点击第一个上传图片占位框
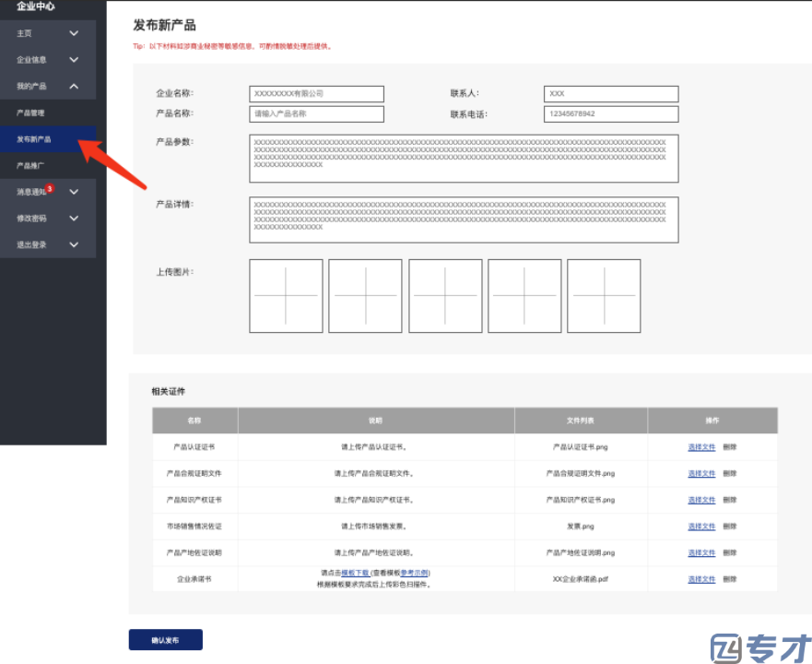The width and height of the screenshot is (812, 664). pos(286,295)
